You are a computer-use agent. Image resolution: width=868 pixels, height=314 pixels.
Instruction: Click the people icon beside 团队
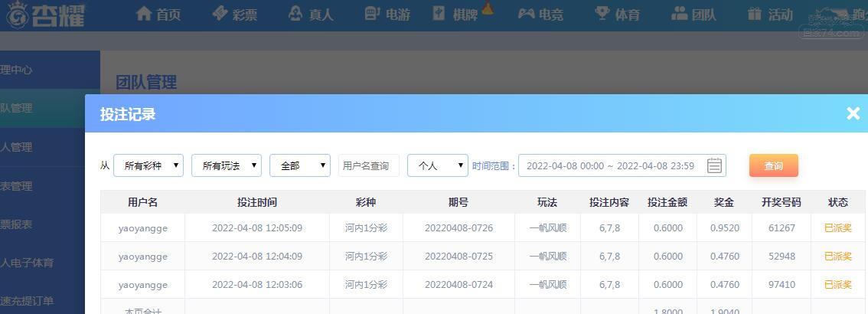(679, 13)
